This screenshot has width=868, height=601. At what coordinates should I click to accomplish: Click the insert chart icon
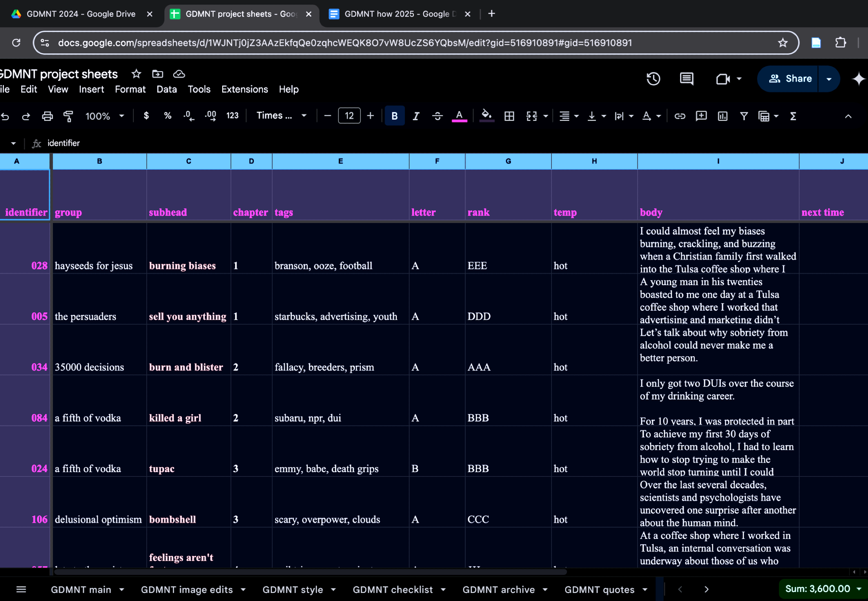click(723, 116)
